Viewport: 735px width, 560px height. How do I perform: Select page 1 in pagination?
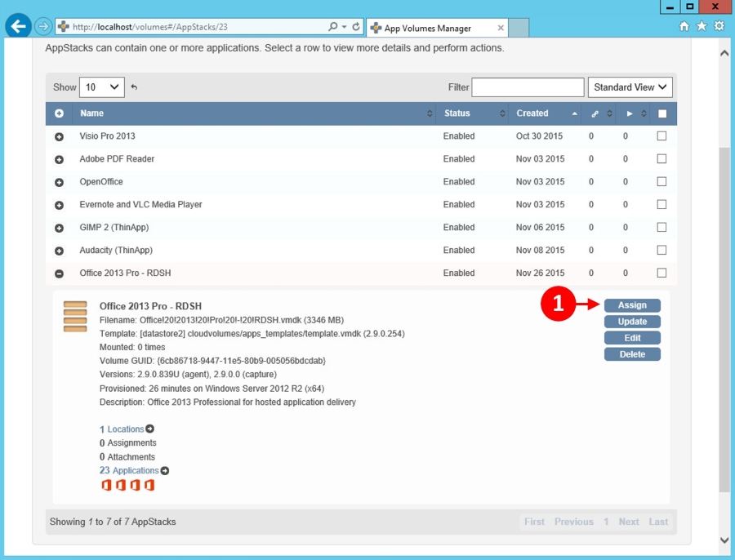[606, 522]
